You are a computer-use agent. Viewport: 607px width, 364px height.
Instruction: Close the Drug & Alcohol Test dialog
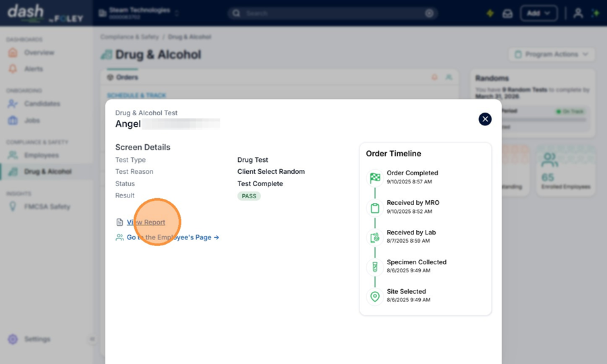click(485, 119)
